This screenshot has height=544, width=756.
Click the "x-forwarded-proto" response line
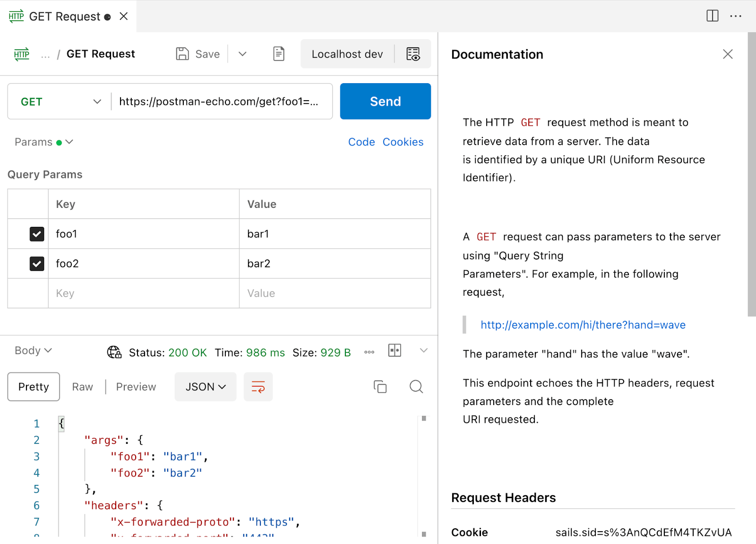[x=206, y=522]
